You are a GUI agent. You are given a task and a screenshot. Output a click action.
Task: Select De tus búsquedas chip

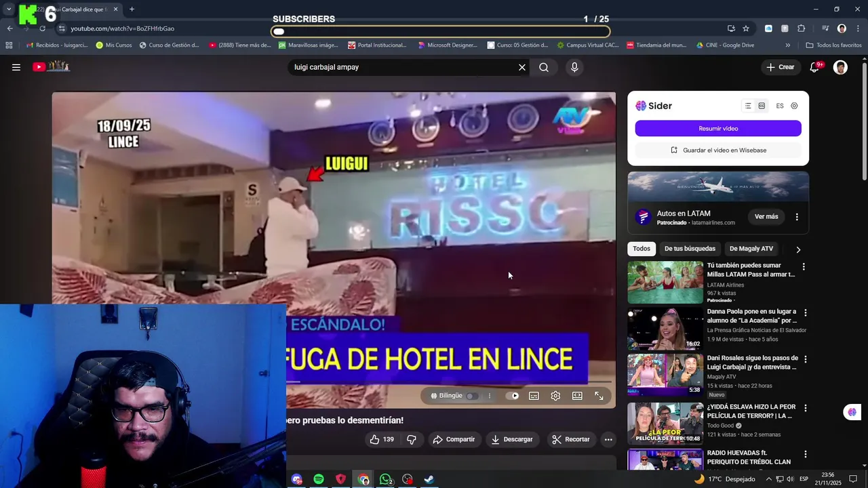point(690,249)
